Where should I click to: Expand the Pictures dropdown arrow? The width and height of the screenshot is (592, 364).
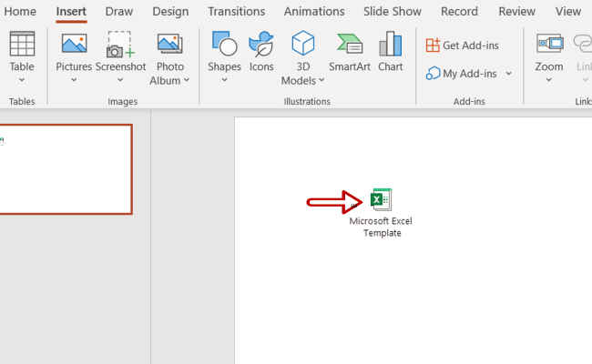point(74,80)
